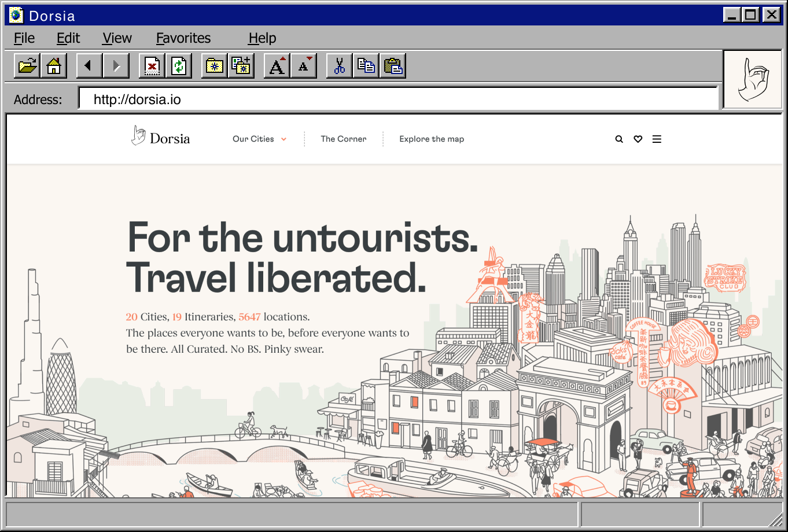Image resolution: width=788 pixels, height=532 pixels.
Task: Click the Lucky Strike Club sign illustration
Action: pyautogui.click(x=726, y=278)
